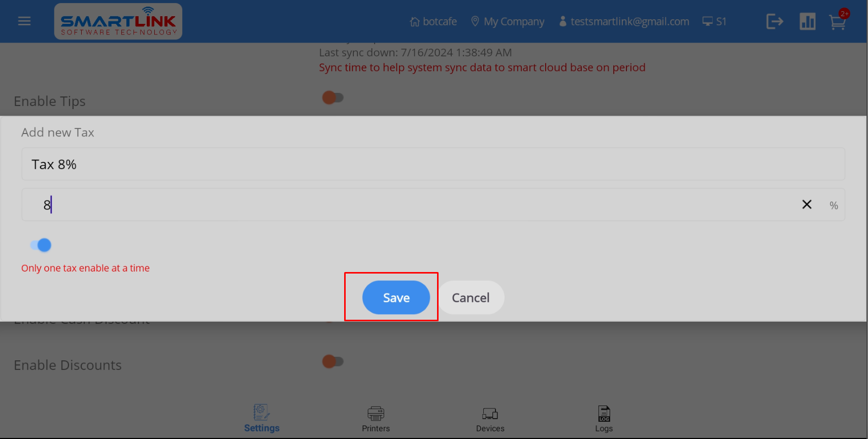Image resolution: width=868 pixels, height=439 pixels.
Task: Toggle the Enable Discounts switch
Action: (333, 361)
